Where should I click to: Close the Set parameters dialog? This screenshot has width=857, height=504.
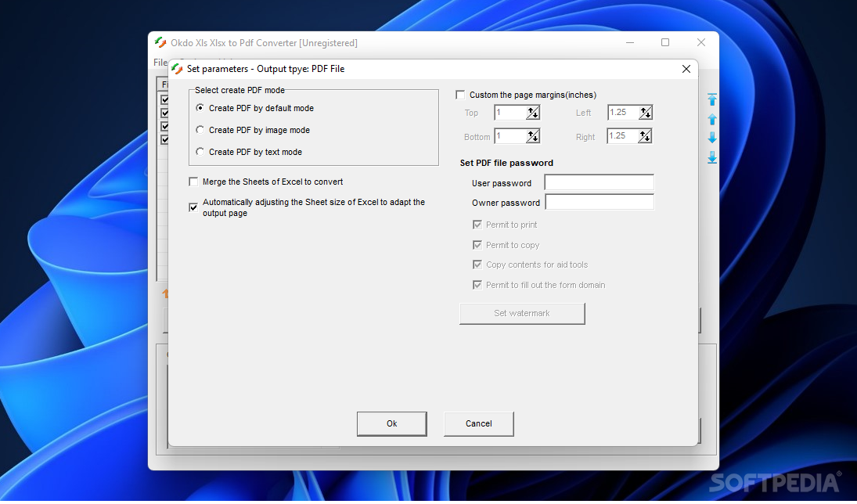[x=686, y=69]
